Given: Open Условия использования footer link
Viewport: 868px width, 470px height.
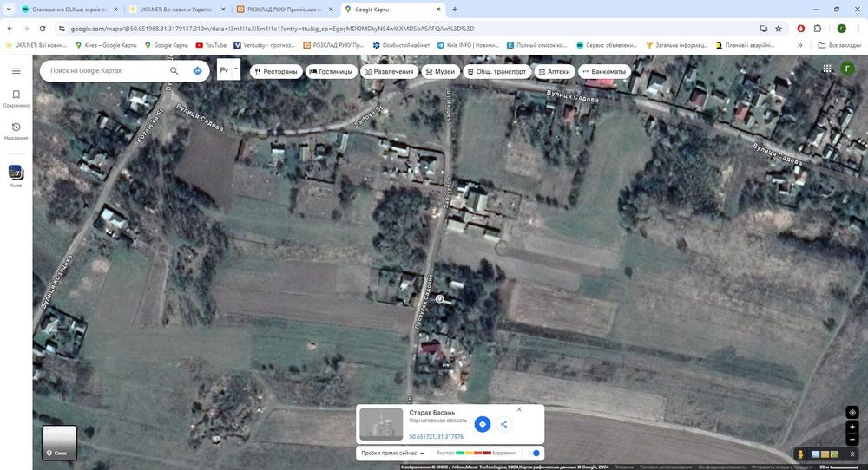Looking at the screenshot, I should (x=665, y=467).
